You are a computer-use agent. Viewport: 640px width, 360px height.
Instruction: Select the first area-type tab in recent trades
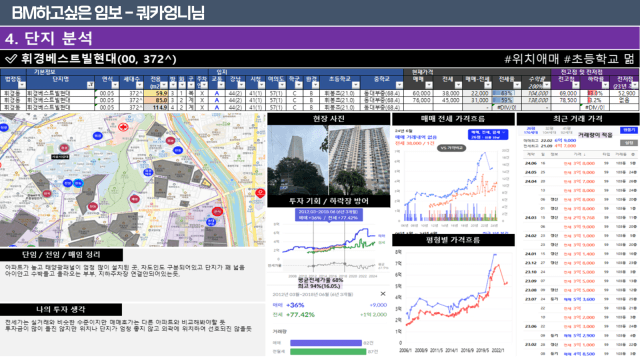(530, 131)
